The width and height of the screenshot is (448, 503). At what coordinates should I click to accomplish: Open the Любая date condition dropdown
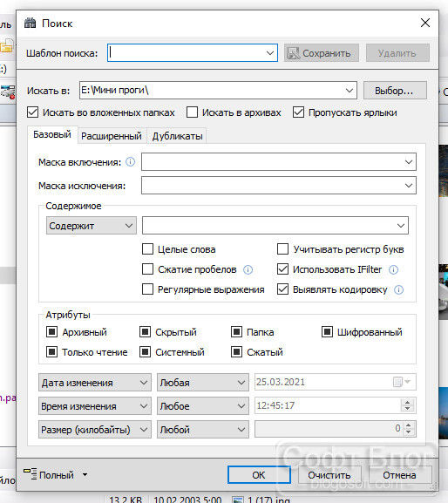(203, 383)
